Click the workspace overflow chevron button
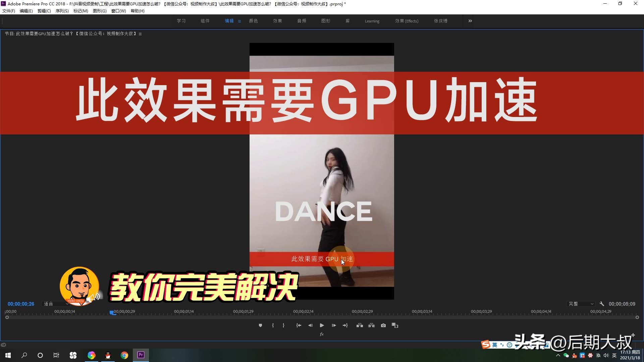The width and height of the screenshot is (644, 362). tap(470, 21)
